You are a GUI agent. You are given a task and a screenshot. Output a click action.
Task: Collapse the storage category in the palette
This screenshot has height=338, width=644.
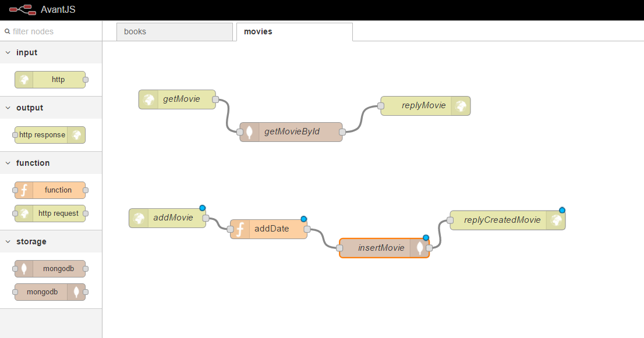pyautogui.click(x=8, y=241)
